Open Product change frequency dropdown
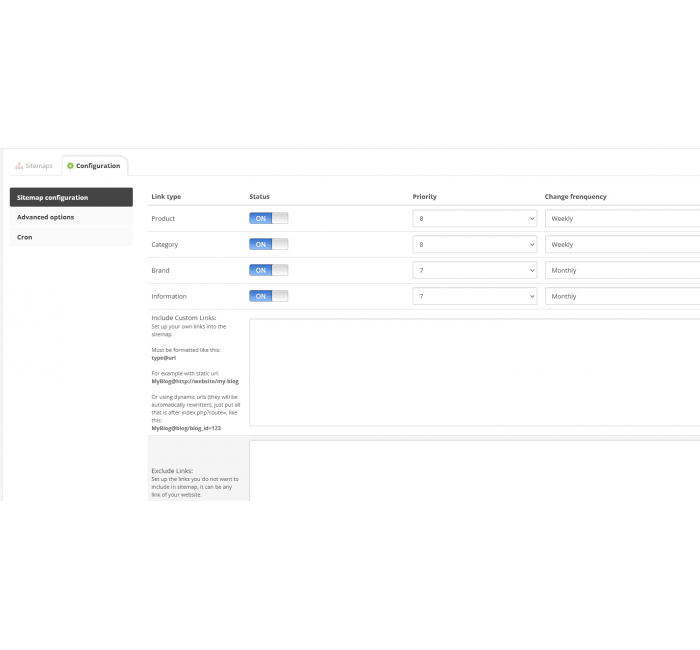Viewport: 700px width, 650px height. (622, 218)
